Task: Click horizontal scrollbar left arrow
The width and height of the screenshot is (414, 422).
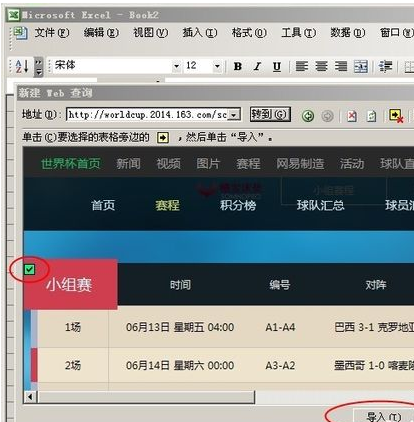Action: pyautogui.click(x=30, y=397)
